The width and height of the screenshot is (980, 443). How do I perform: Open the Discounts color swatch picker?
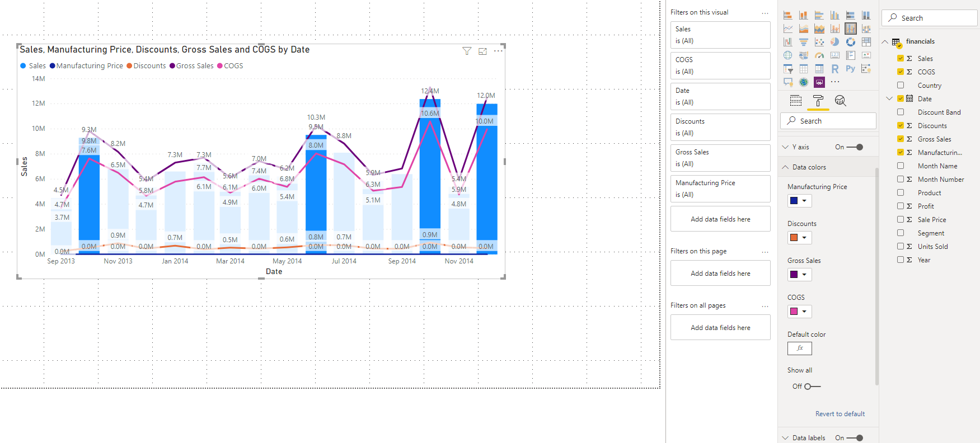pyautogui.click(x=800, y=238)
